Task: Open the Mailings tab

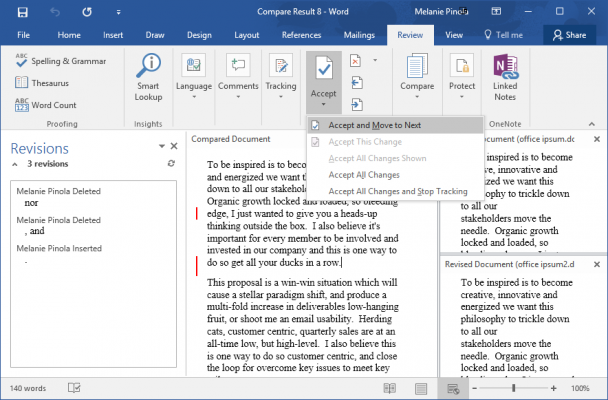Action: [x=359, y=35]
